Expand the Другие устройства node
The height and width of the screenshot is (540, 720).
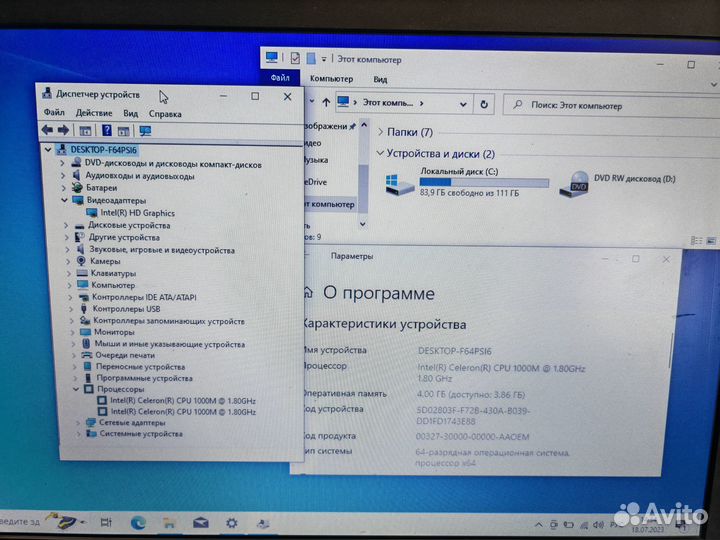[67, 237]
